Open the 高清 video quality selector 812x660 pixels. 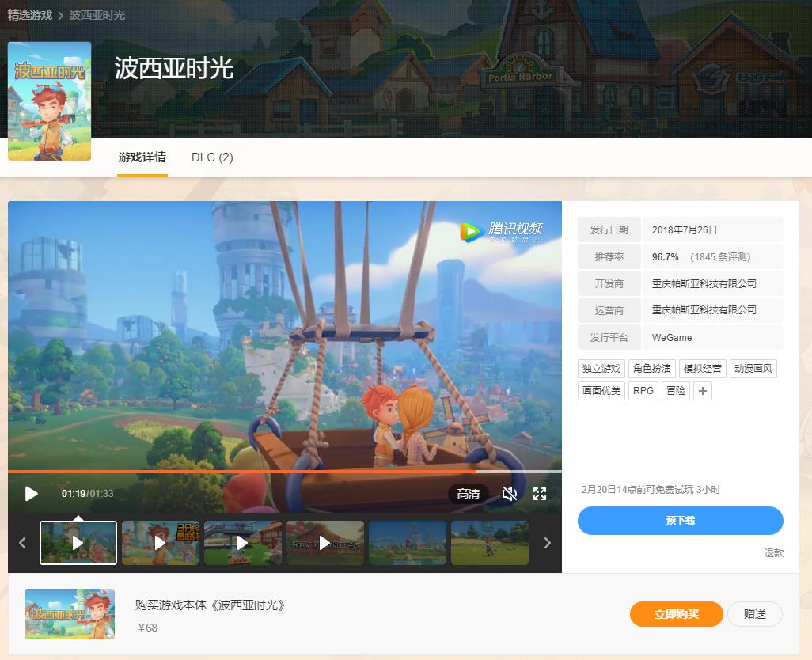[469, 494]
